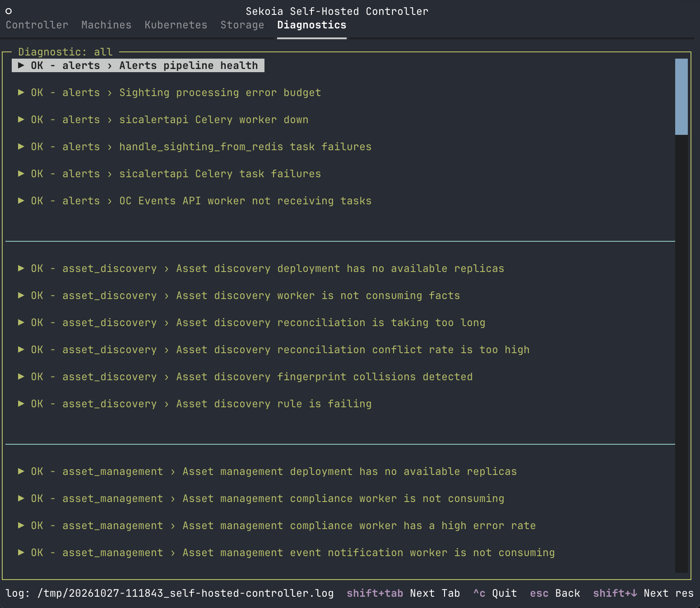Select 'Asset discovery reconciliation conflict rate is too high'
This screenshot has width=700, height=608.
tap(274, 350)
